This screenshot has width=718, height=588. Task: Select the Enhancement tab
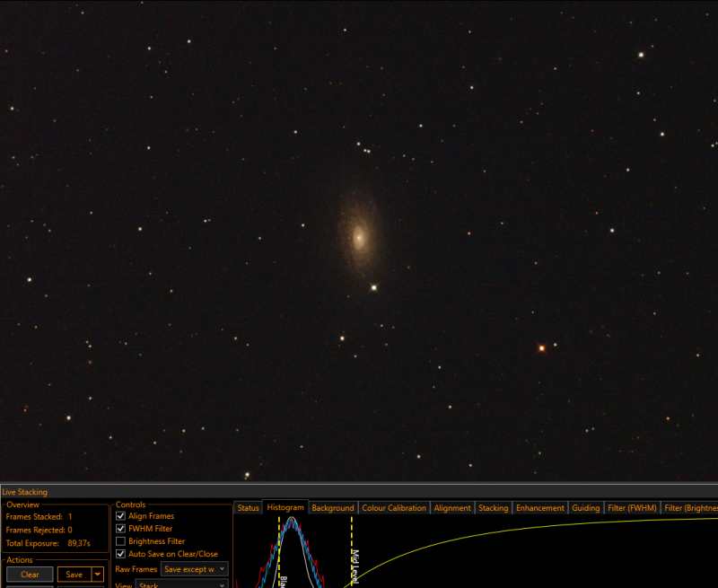540,508
